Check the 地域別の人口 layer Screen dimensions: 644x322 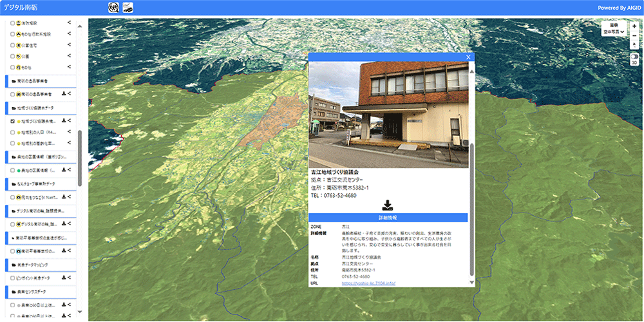point(12,132)
